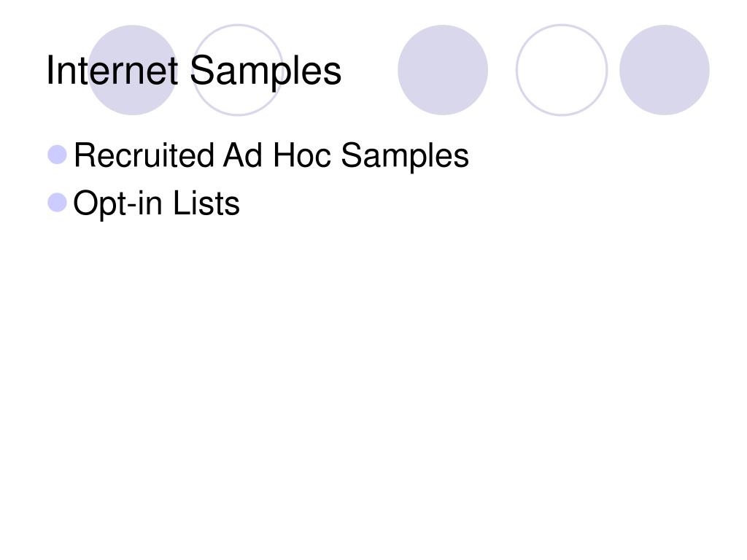Select the empty outlined circle between two filled circles

[x=562, y=70]
